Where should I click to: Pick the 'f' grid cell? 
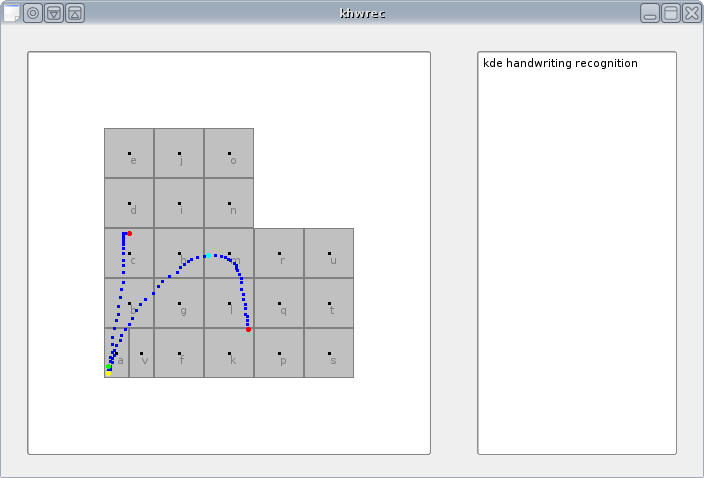tap(179, 353)
